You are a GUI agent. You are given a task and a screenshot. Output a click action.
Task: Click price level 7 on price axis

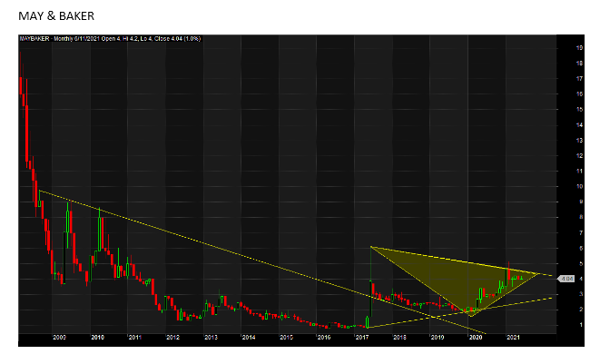[x=581, y=232]
